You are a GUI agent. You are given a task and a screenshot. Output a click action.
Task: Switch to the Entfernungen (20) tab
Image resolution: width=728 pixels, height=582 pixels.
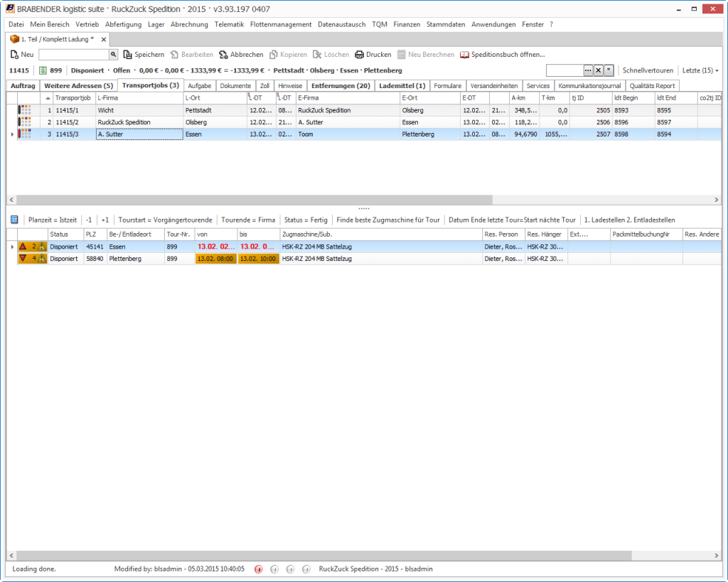point(341,86)
